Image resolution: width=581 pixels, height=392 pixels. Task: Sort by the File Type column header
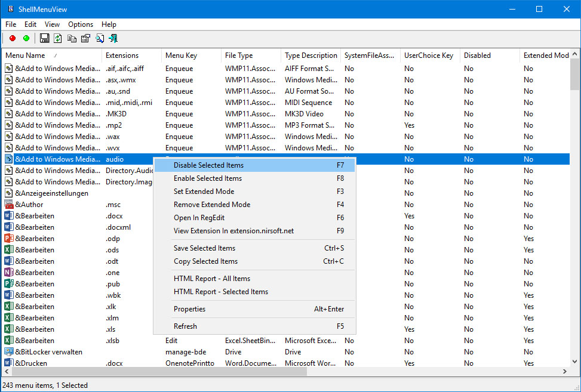[x=251, y=55]
